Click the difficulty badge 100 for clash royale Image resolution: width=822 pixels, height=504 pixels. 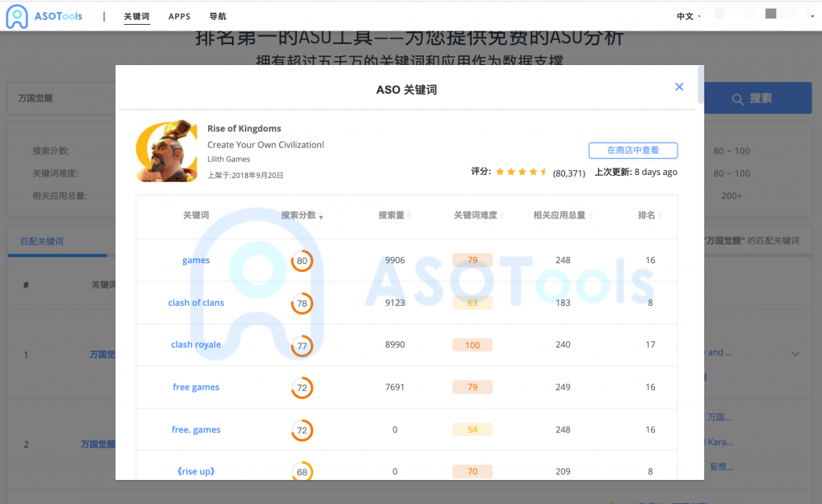pyautogui.click(x=472, y=345)
